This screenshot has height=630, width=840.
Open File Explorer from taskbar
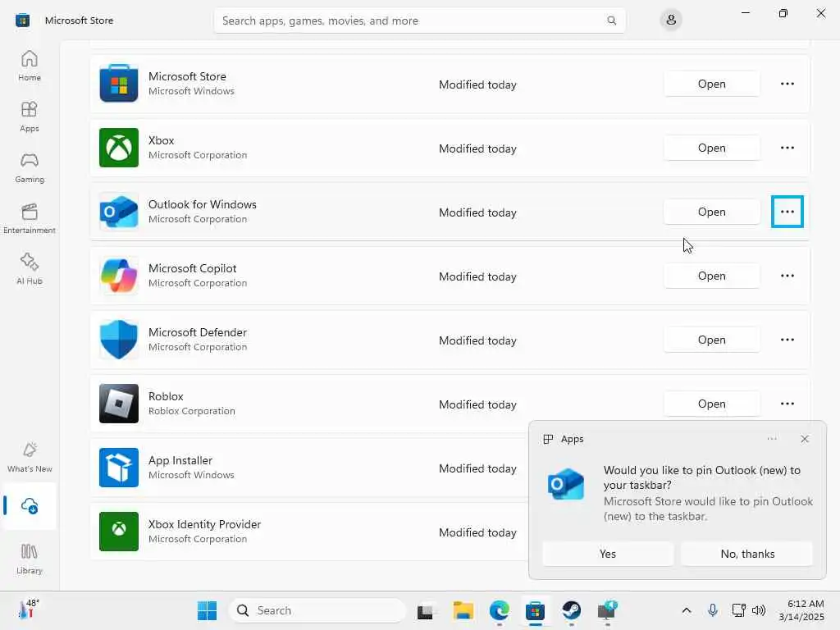point(463,610)
